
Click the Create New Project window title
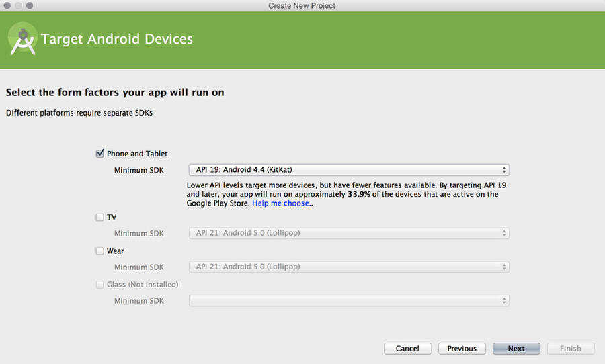click(x=302, y=6)
